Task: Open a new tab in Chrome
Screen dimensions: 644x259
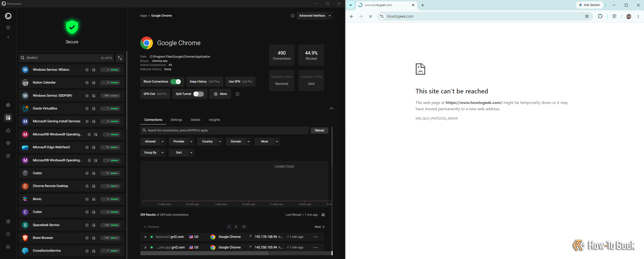Action: (423, 5)
